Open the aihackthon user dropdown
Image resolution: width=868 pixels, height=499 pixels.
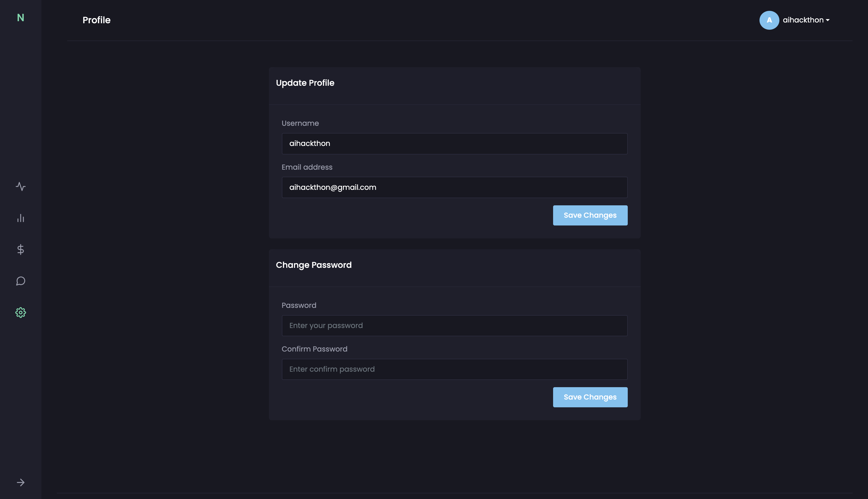(x=803, y=20)
